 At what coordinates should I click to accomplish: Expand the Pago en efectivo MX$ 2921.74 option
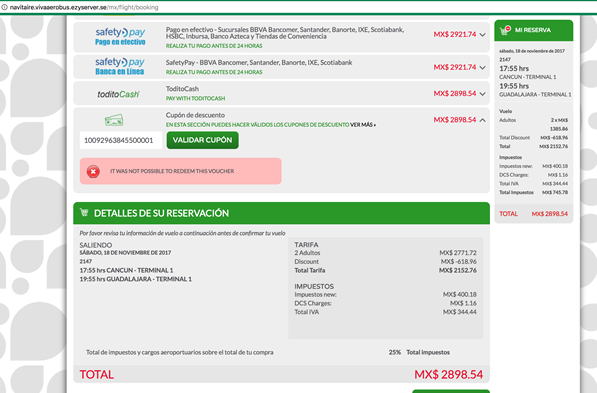(x=482, y=35)
